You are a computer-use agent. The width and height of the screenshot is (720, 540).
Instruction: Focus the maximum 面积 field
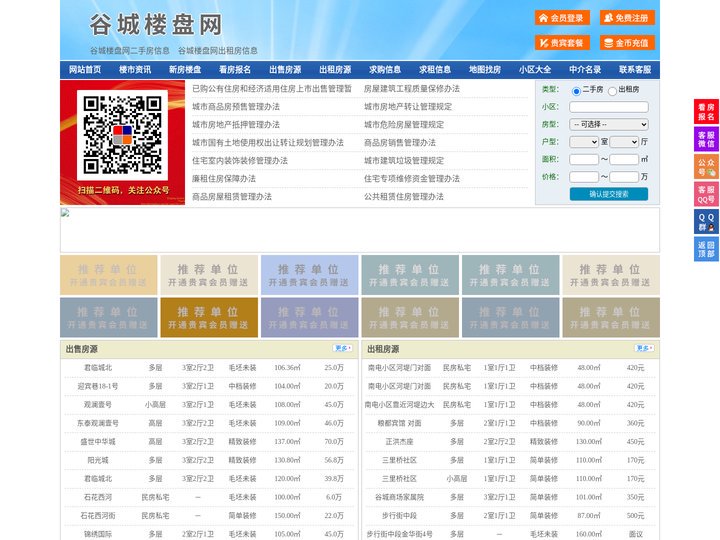(x=624, y=159)
